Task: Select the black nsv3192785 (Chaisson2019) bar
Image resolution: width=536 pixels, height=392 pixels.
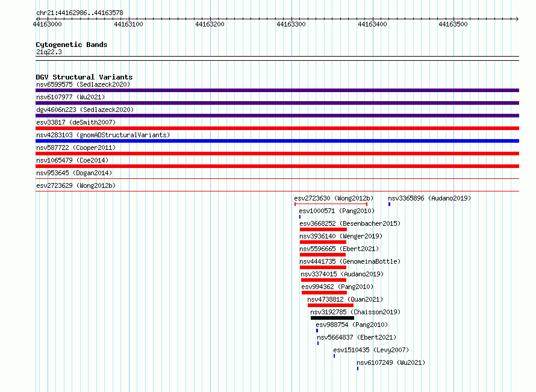Action: pyautogui.click(x=332, y=318)
